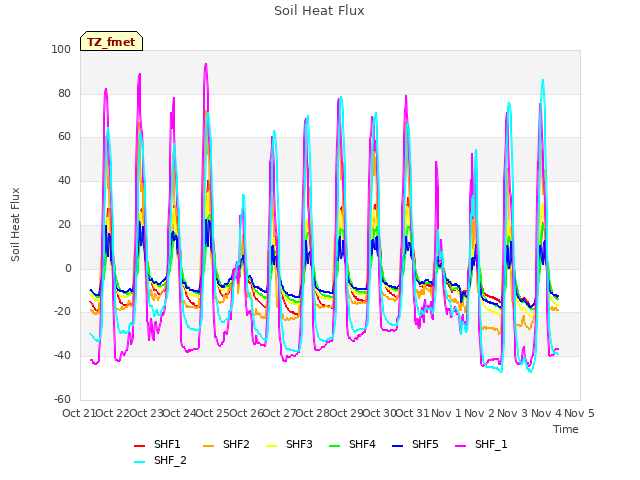This screenshot has height=480, width=640.
Task: Select the SHF3 legend label
Action: point(299,444)
